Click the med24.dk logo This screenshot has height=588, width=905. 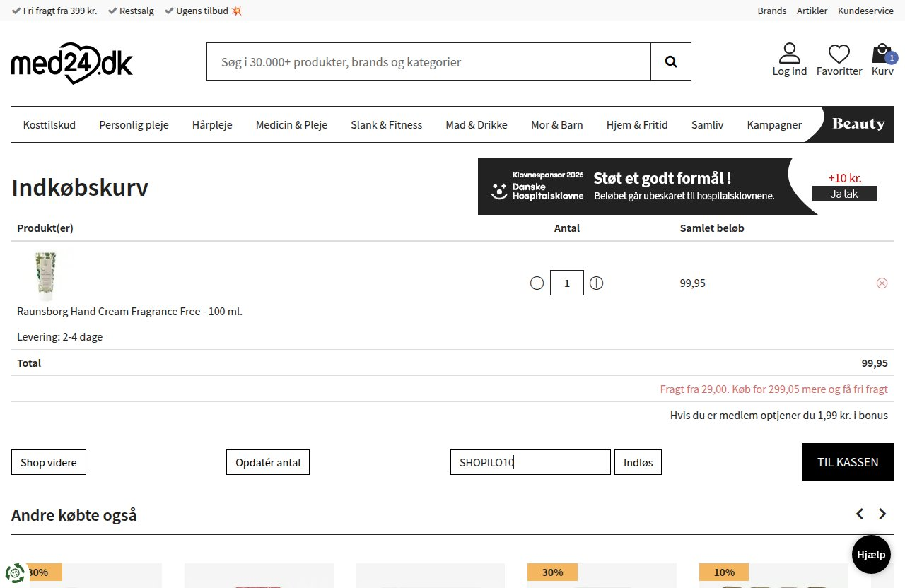tap(72, 63)
